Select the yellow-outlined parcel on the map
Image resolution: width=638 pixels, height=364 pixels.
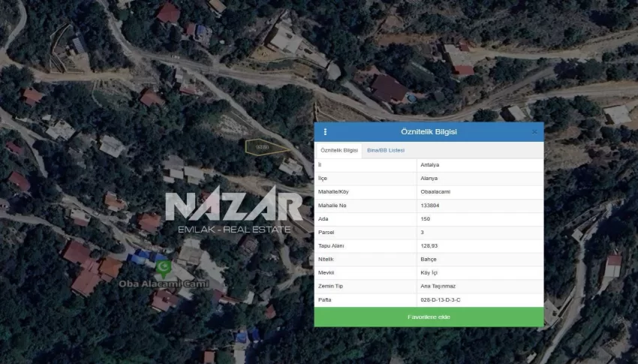tap(265, 146)
